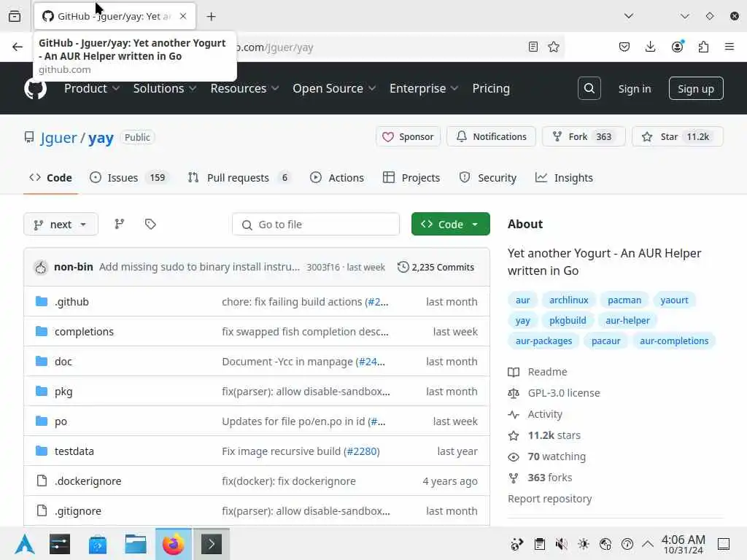Star the repository with Star button
Viewport: 747px width, 560px height.
coord(678,136)
